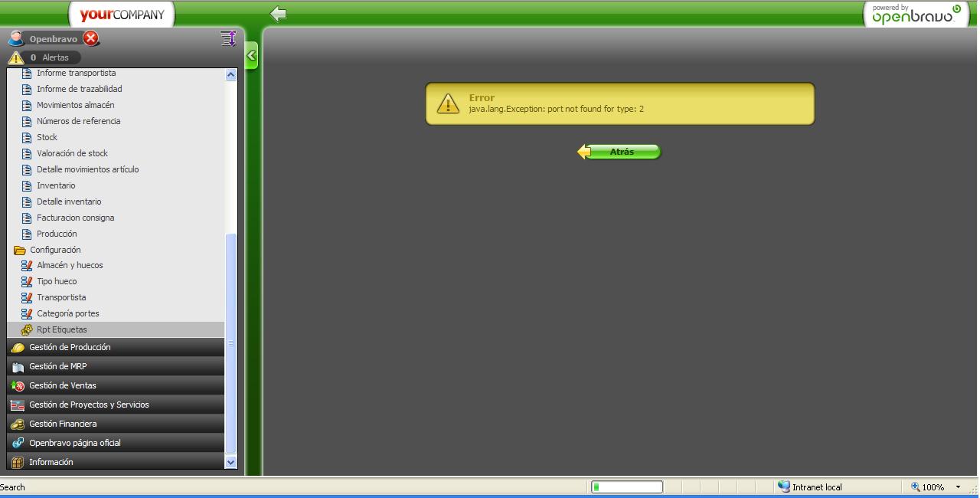Click the Almacén y huecos window icon

click(x=27, y=266)
